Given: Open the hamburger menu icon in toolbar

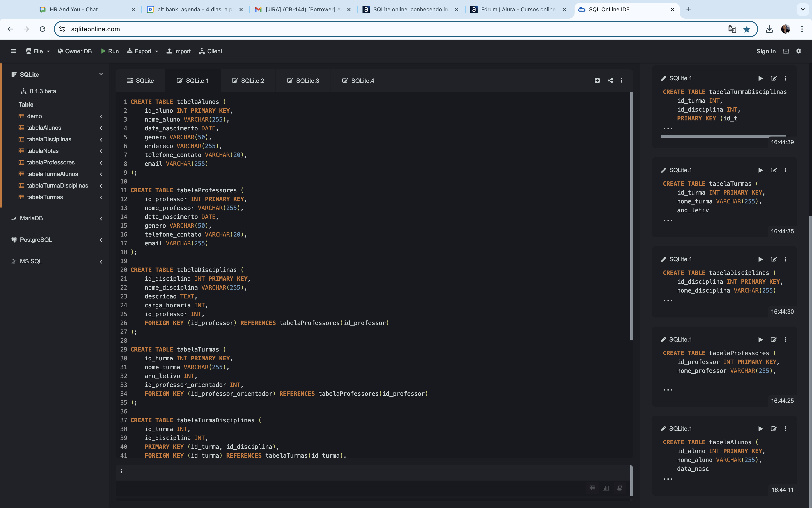Looking at the screenshot, I should pos(13,51).
